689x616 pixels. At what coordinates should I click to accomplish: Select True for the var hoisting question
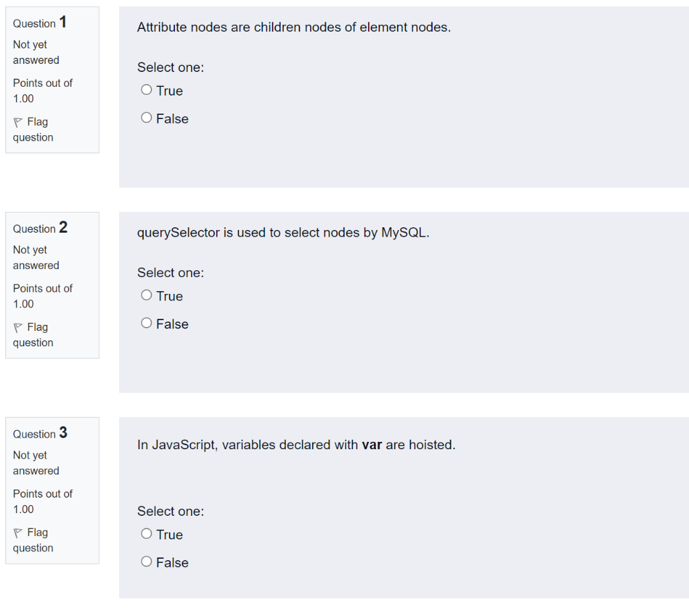tap(146, 533)
